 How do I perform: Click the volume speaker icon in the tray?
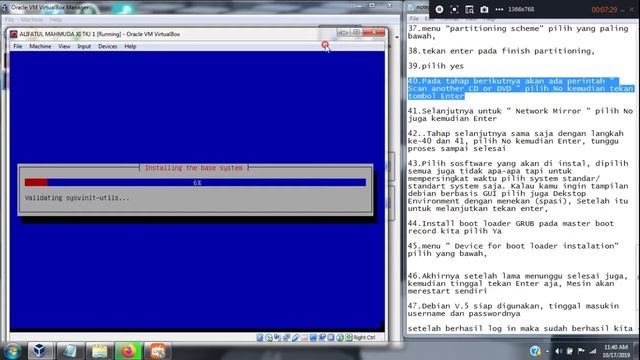click(558, 351)
